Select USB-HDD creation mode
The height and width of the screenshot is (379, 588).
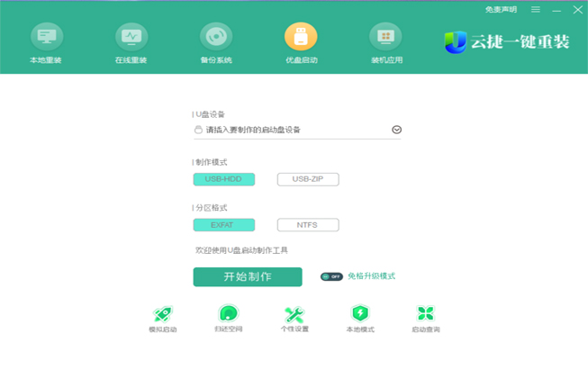[x=224, y=179]
